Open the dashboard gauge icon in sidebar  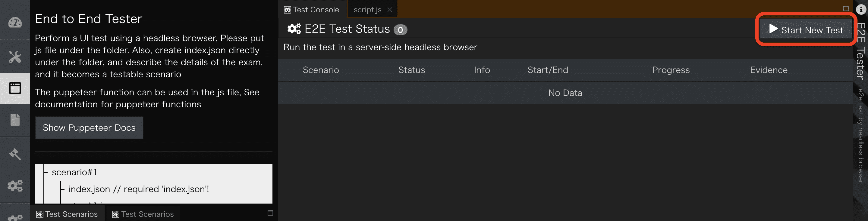[15, 23]
